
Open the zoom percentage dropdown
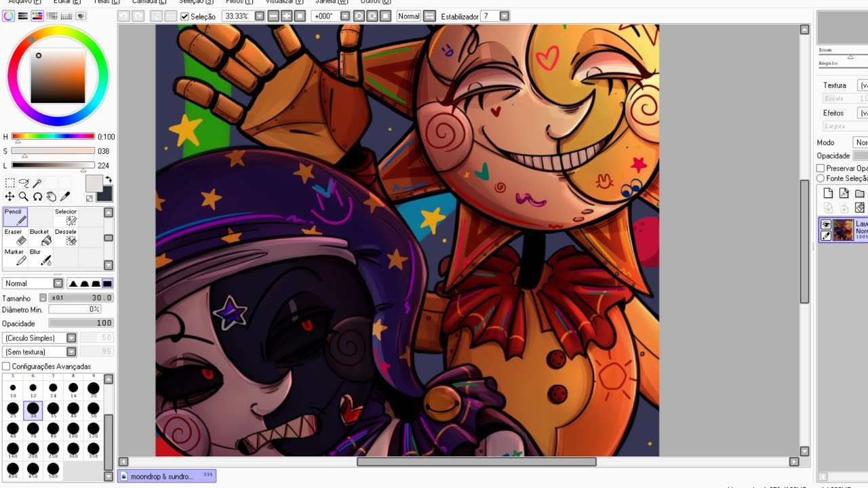259,16
